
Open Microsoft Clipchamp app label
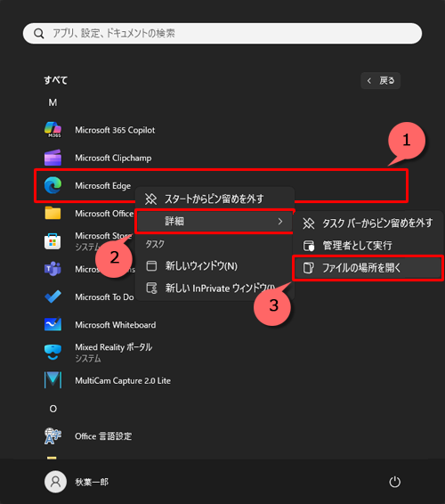coord(113,158)
